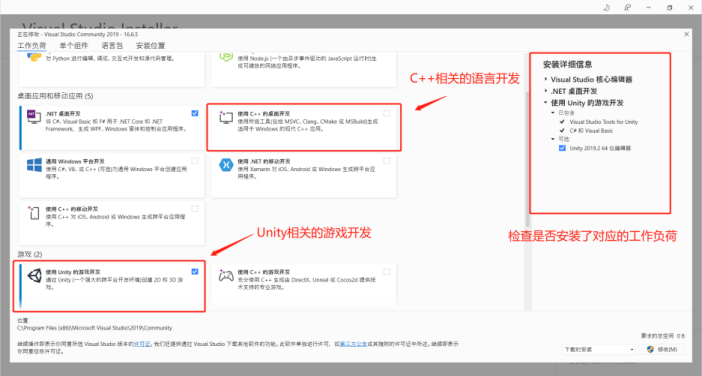
Task: Click the 通用 Windows 平台开发 Windows logo icon
Action: pos(34,164)
